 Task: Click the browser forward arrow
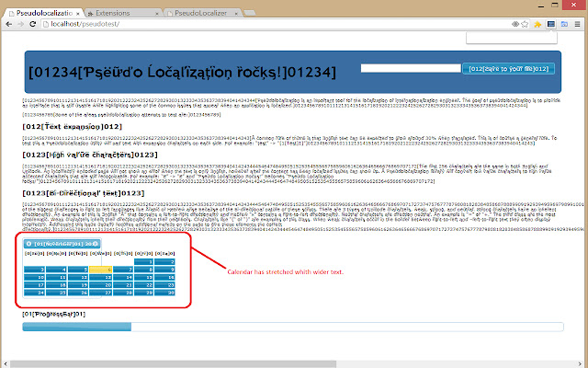(x=20, y=24)
